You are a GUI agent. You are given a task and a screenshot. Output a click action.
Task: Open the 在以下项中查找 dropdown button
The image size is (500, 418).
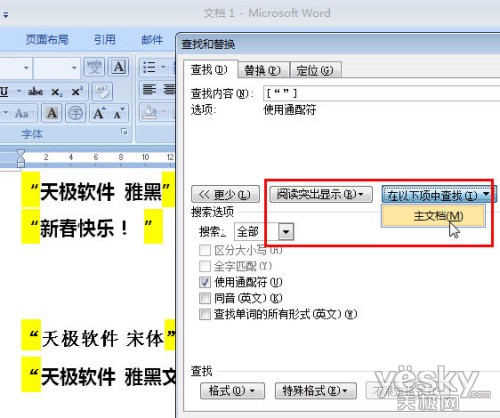tap(438, 194)
